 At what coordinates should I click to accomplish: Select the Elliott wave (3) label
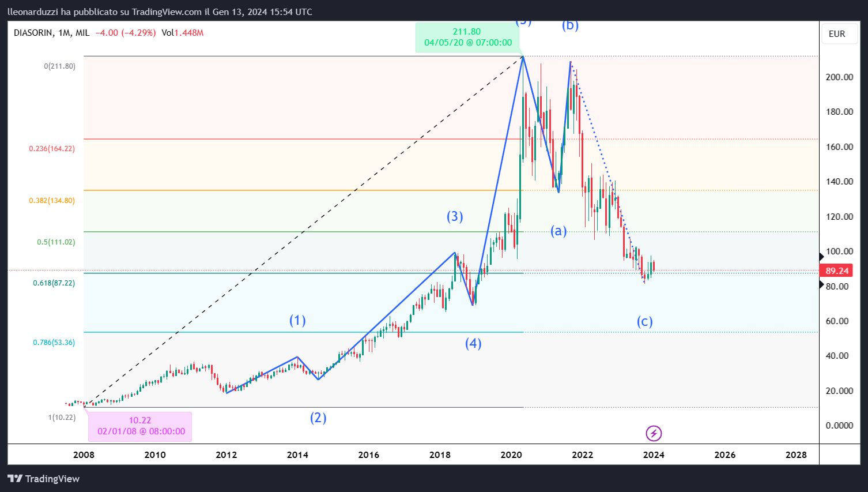(x=455, y=216)
